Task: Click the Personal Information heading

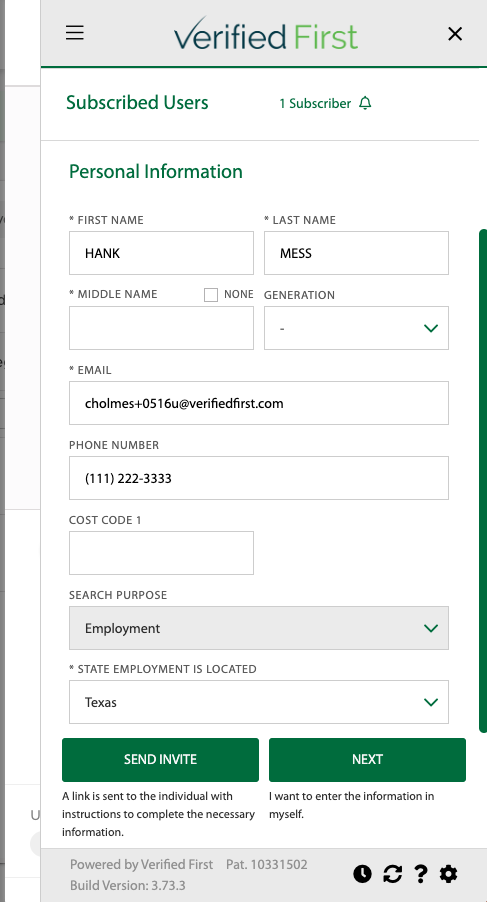Action: tap(156, 171)
